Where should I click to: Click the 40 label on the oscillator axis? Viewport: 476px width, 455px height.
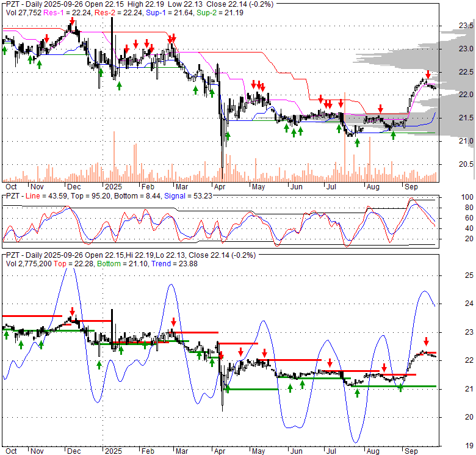point(469,228)
